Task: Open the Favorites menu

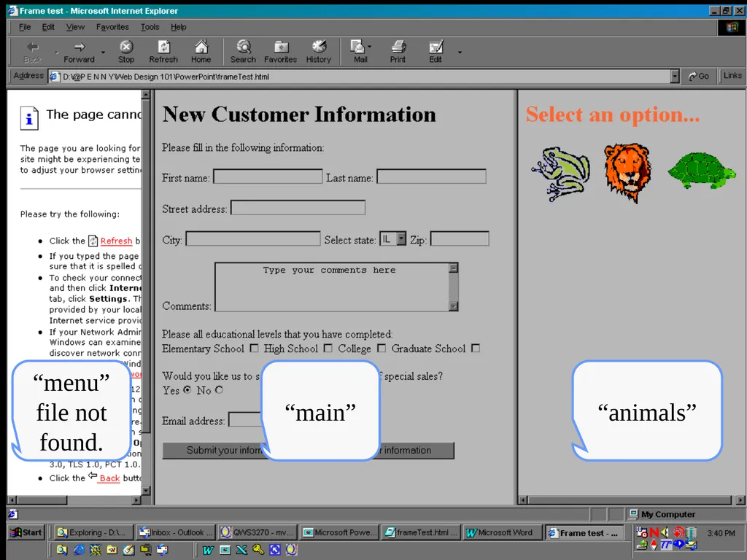Action: pos(112,27)
